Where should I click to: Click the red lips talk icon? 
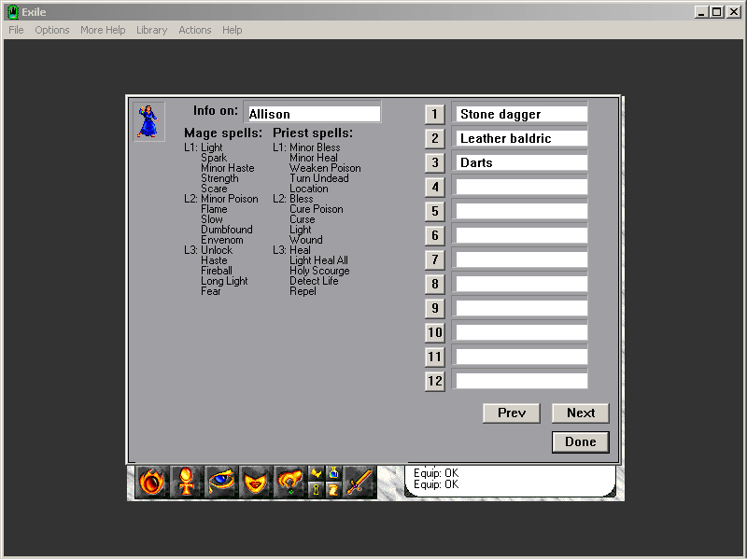(x=255, y=482)
